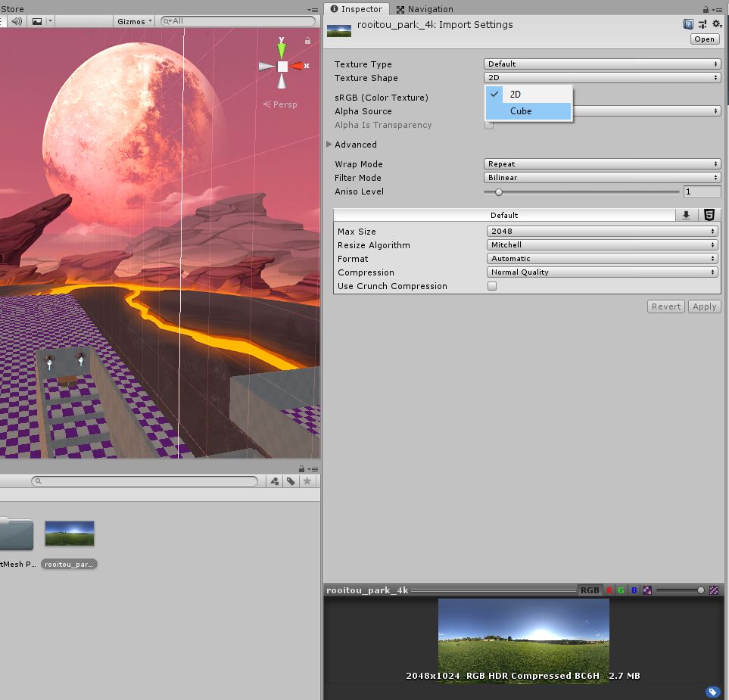Expand the Advanced settings section
Screen dimensions: 729x700
[330, 145]
